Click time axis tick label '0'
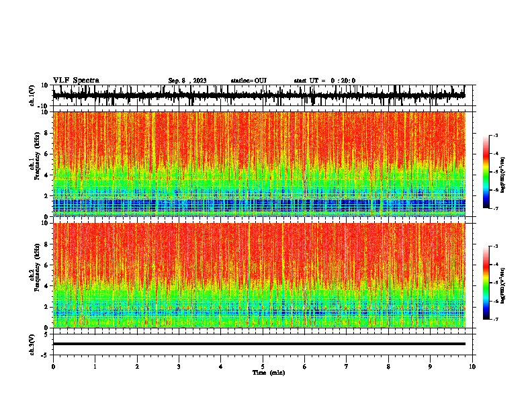The image size is (532, 411). pyautogui.click(x=53, y=367)
